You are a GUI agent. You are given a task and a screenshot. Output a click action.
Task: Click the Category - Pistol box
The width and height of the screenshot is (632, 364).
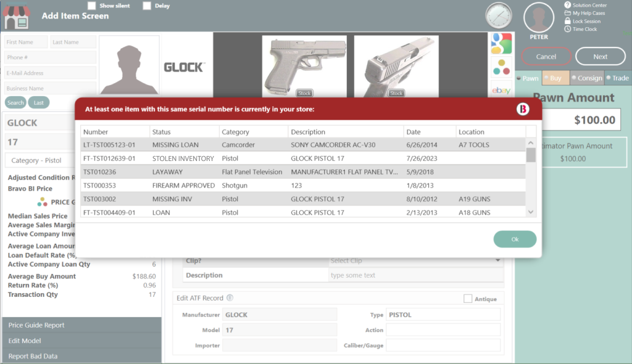tap(40, 160)
